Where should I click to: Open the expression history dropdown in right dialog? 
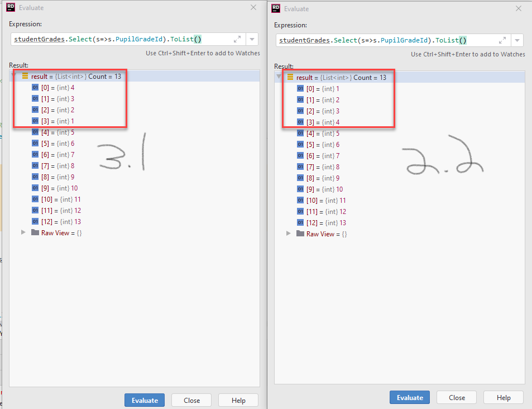[x=516, y=40]
